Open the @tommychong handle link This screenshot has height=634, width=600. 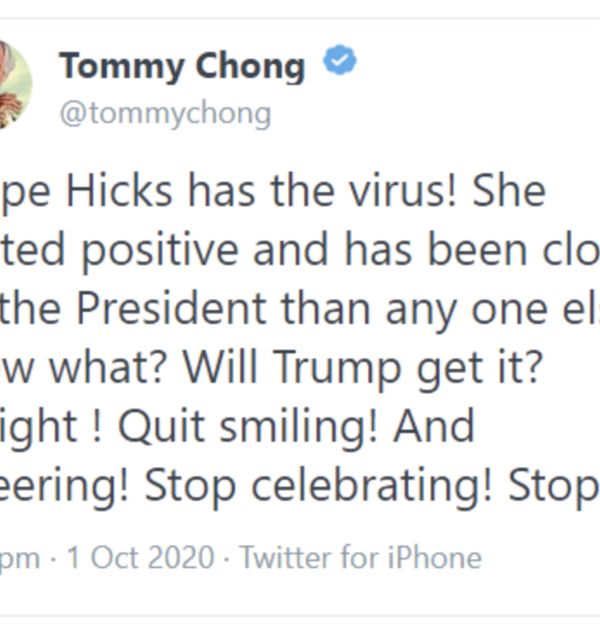click(165, 113)
